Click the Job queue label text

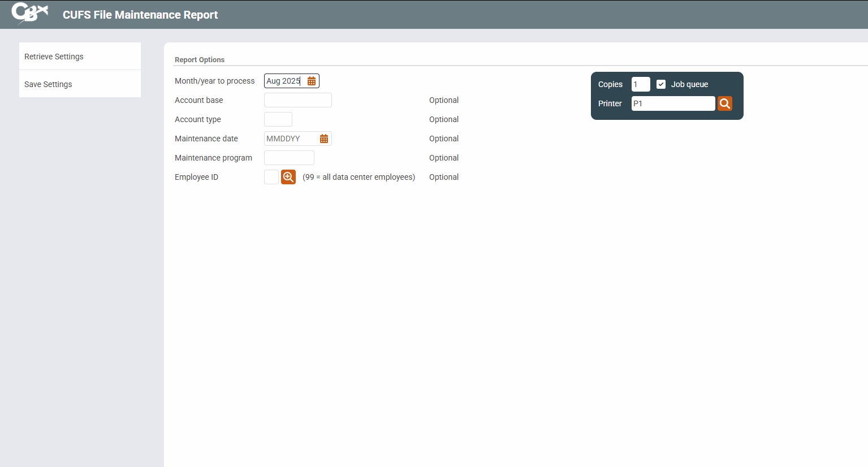coord(689,84)
